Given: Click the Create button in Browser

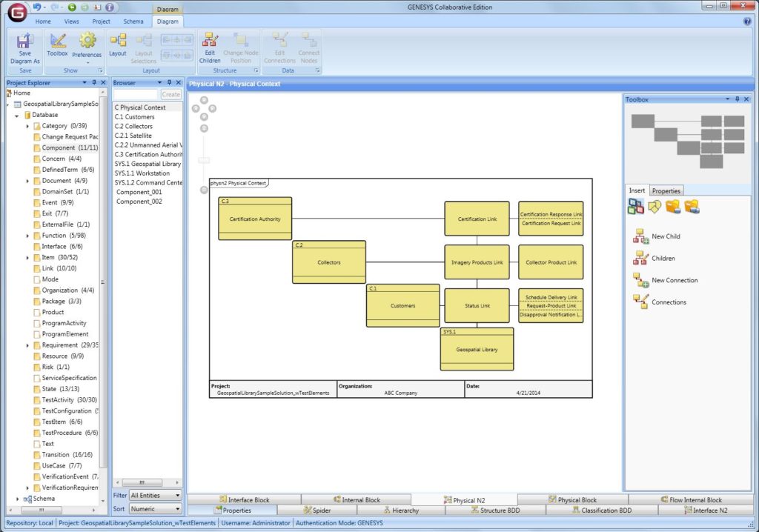Looking at the screenshot, I should [x=170, y=94].
